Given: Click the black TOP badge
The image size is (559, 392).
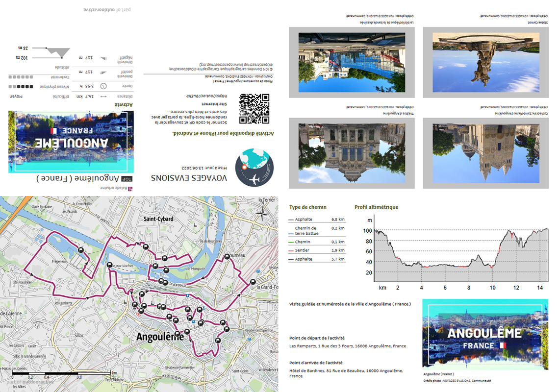Looking at the screenshot, I should tap(127, 179).
